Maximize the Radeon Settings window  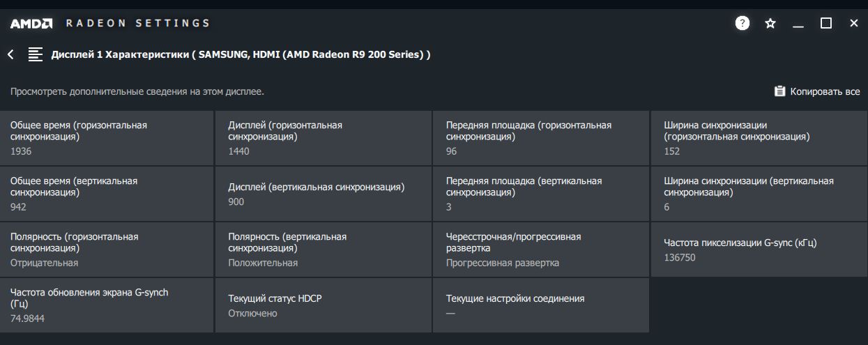(x=826, y=23)
